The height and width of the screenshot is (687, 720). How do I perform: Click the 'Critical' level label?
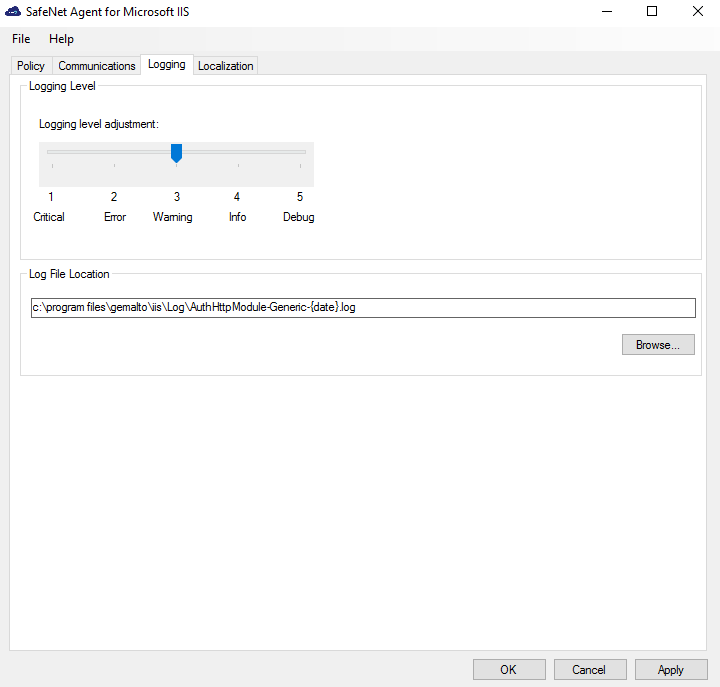[x=49, y=217]
